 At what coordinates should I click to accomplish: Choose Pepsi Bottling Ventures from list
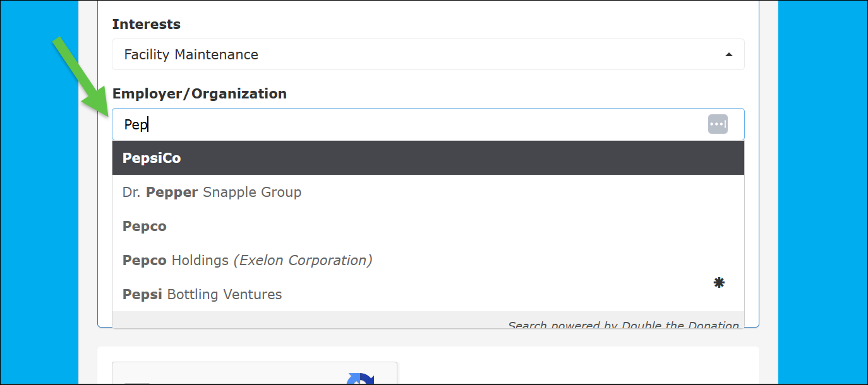pyautogui.click(x=428, y=294)
